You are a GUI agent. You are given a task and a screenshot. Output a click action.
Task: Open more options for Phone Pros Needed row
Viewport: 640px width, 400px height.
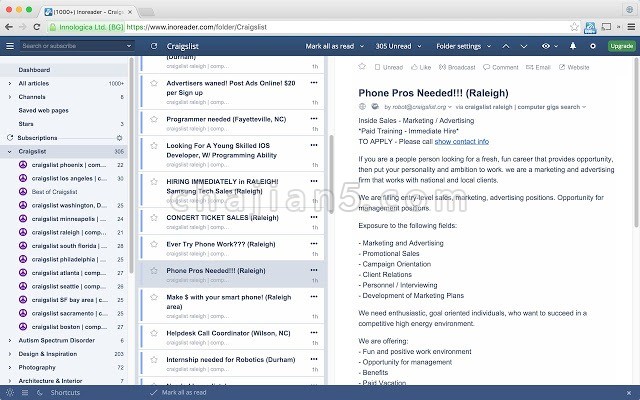(x=314, y=270)
